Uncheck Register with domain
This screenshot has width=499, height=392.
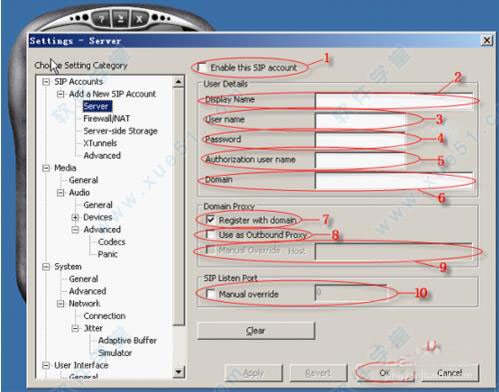[210, 220]
